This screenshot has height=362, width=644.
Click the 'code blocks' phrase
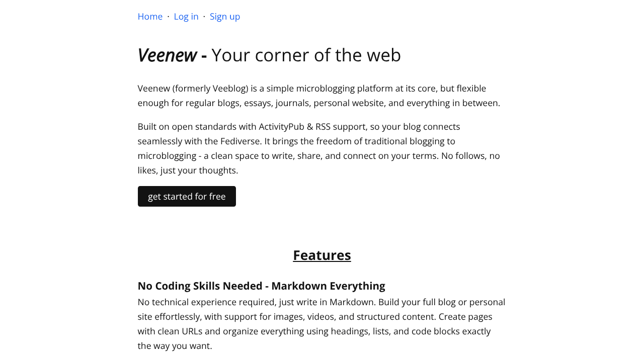(x=435, y=331)
